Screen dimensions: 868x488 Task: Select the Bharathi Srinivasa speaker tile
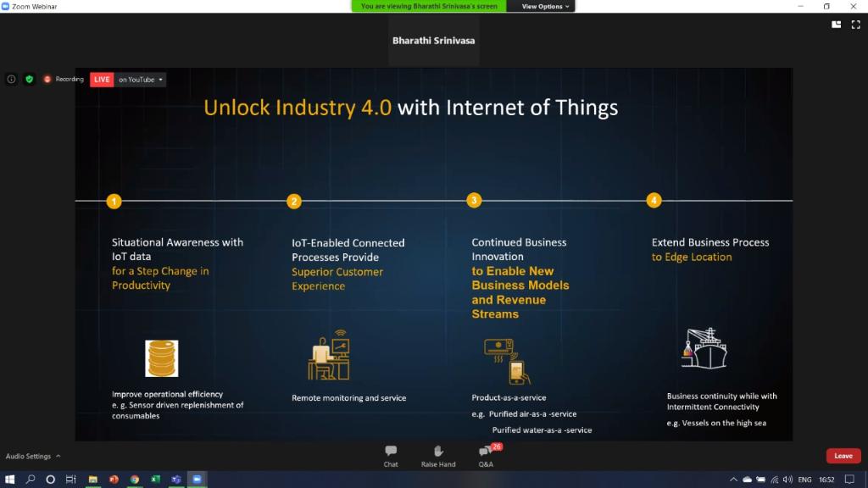(433, 41)
